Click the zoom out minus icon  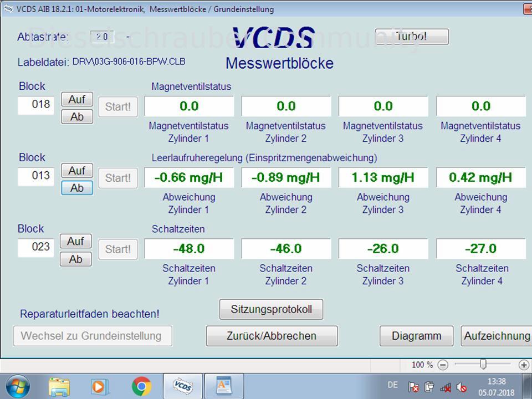coord(443,365)
